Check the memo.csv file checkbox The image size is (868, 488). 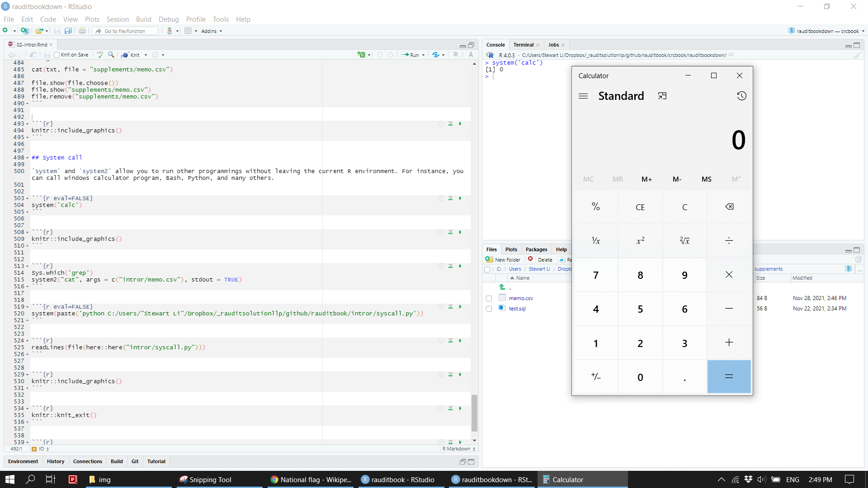click(489, 298)
